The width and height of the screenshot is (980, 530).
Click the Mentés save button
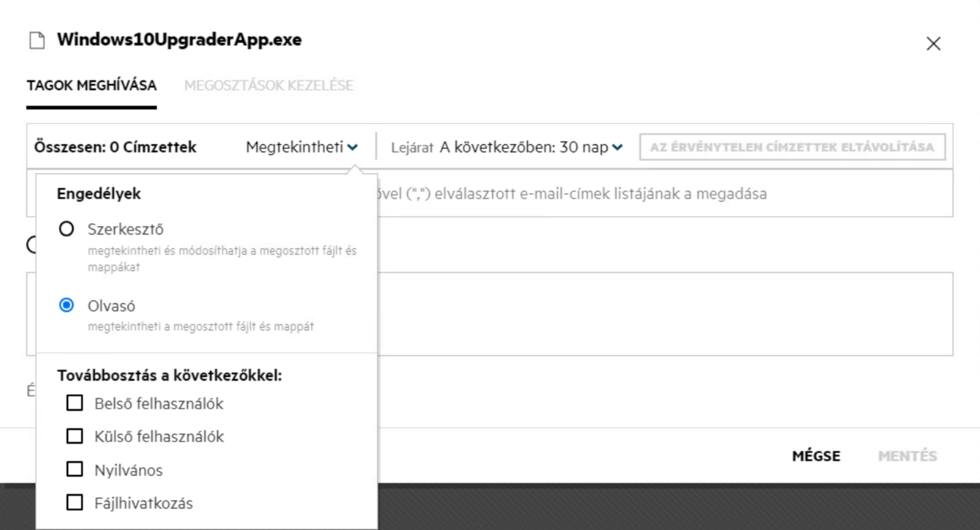point(907,456)
